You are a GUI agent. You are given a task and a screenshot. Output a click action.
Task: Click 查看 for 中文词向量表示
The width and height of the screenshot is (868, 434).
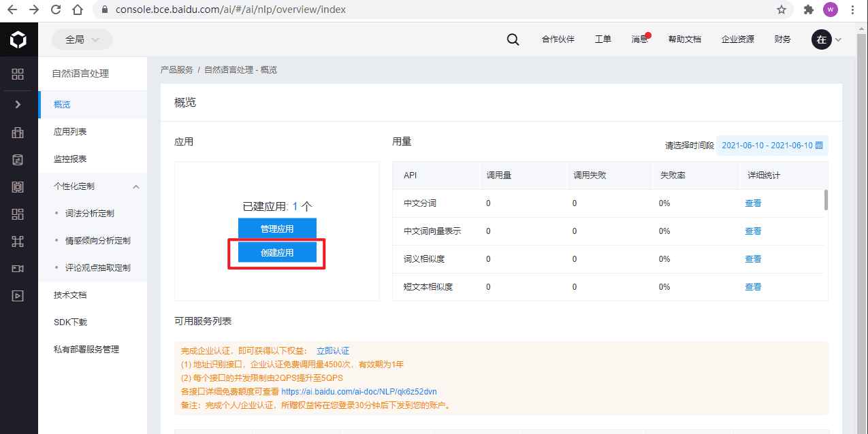753,231
